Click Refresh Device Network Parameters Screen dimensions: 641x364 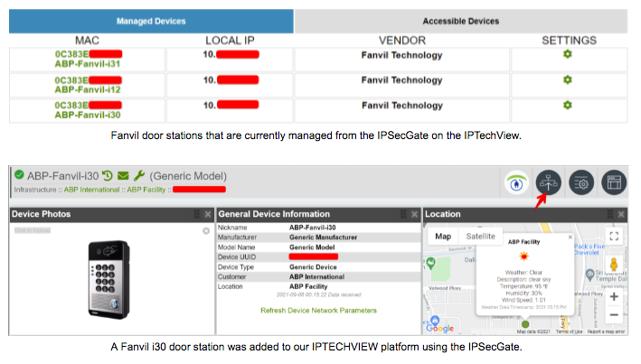(318, 311)
